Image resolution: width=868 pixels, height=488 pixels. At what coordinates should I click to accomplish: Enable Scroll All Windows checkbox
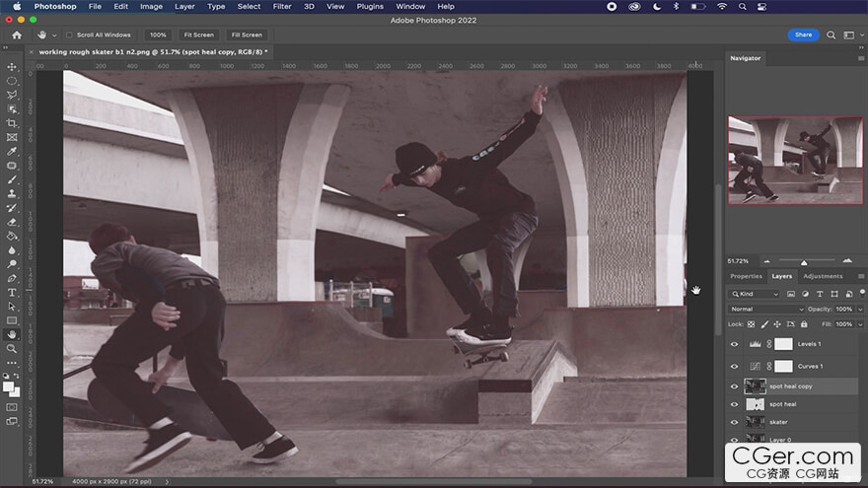tap(69, 35)
